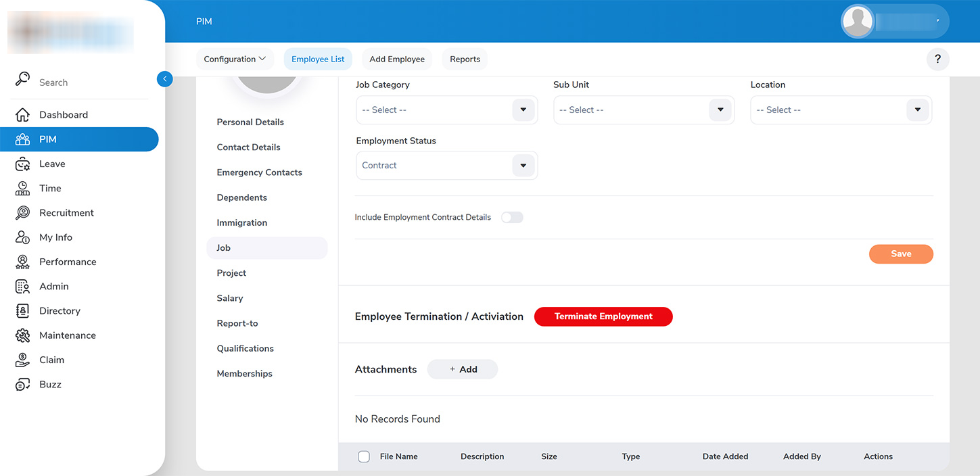This screenshot has width=980, height=476.
Task: Open the Maintenance gear icon
Action: click(x=23, y=335)
